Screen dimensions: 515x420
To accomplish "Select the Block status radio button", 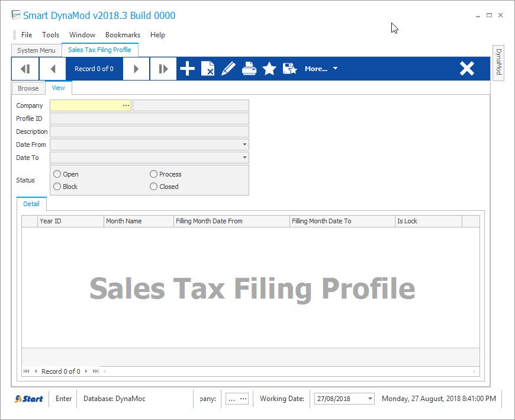I will point(57,187).
